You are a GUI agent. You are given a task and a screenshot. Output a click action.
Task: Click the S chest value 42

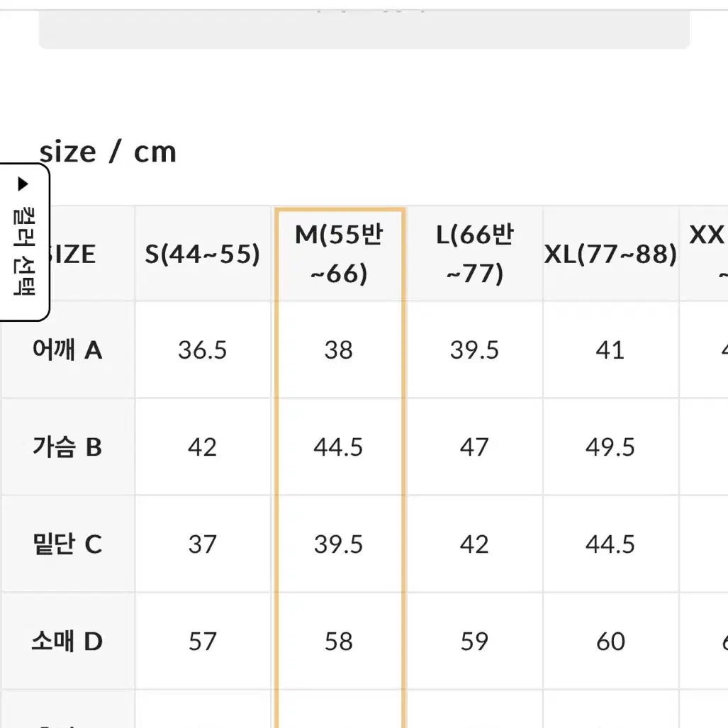(x=203, y=447)
